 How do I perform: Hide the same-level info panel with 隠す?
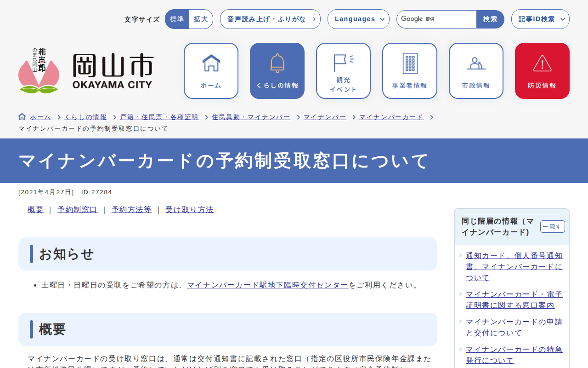pyautogui.click(x=552, y=227)
